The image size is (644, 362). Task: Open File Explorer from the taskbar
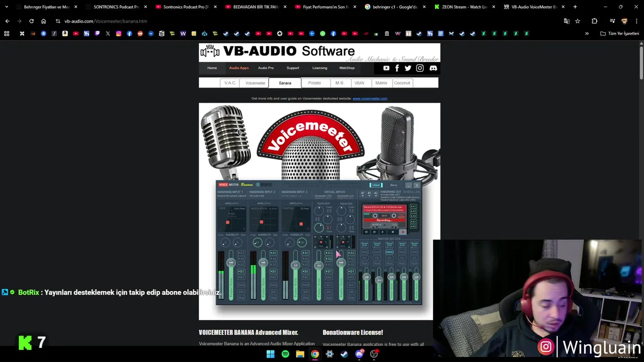tap(300, 354)
